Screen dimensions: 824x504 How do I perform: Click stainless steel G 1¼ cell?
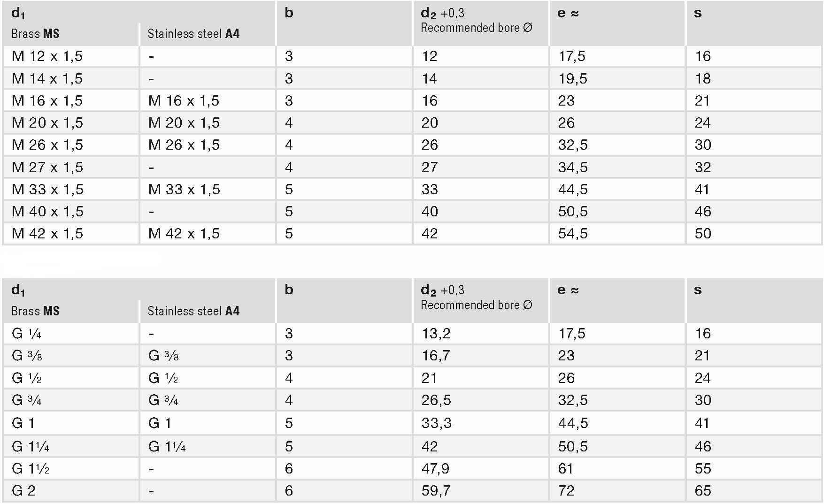[208, 446]
